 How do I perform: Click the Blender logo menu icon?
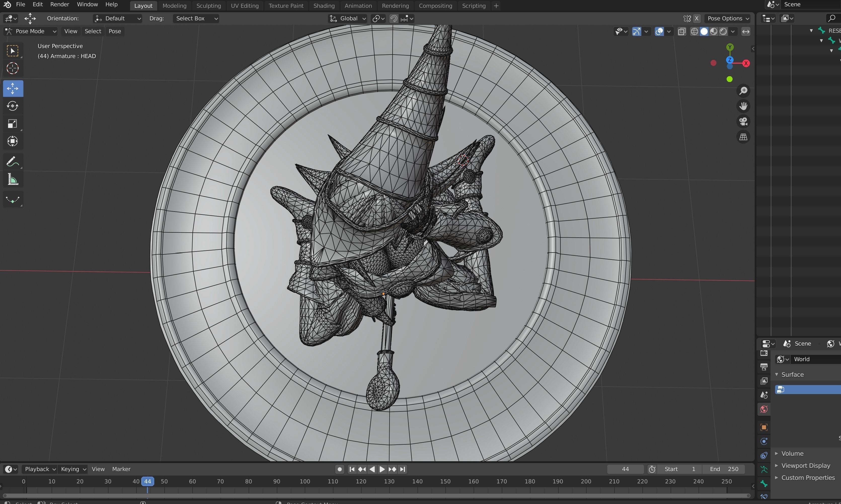(7, 5)
